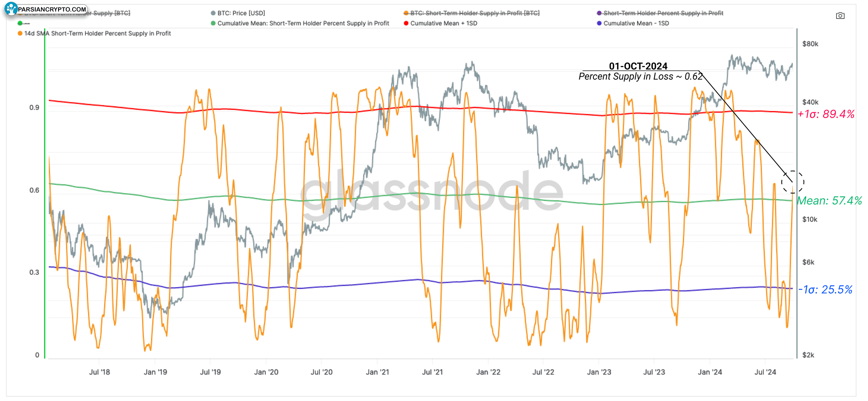Click the Jan '20 date label
This screenshot has width=868, height=401.
[x=266, y=372]
